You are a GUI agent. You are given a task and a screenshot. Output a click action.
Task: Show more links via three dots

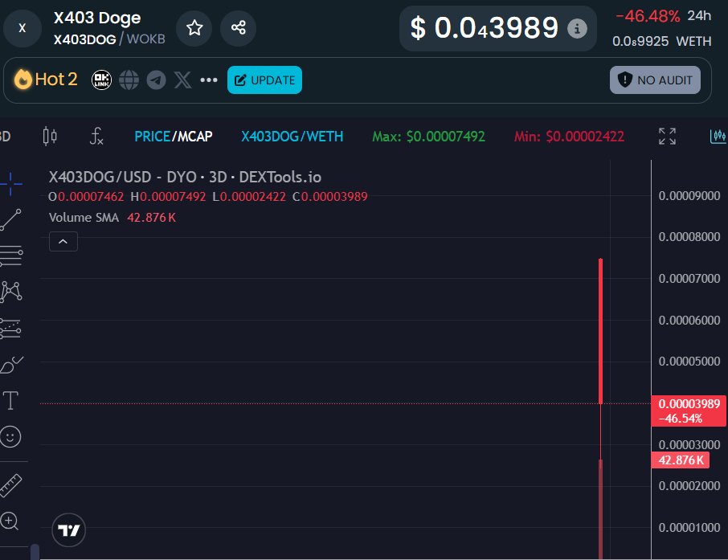point(209,80)
